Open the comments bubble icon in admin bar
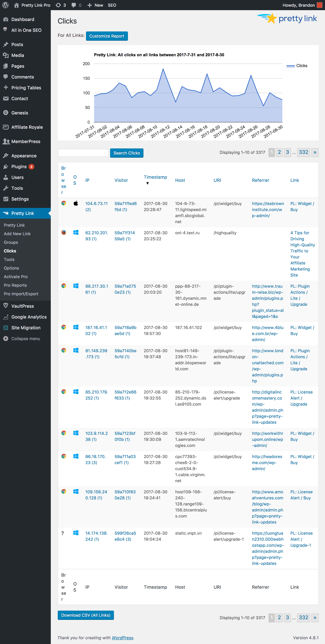The width and height of the screenshot is (325, 644). [74, 5]
